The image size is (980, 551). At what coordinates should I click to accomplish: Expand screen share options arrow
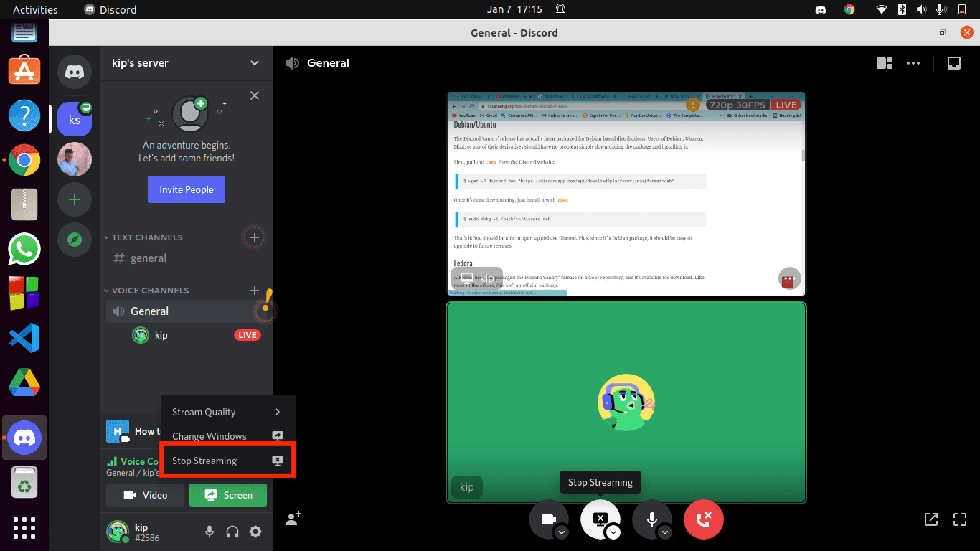pos(613,532)
